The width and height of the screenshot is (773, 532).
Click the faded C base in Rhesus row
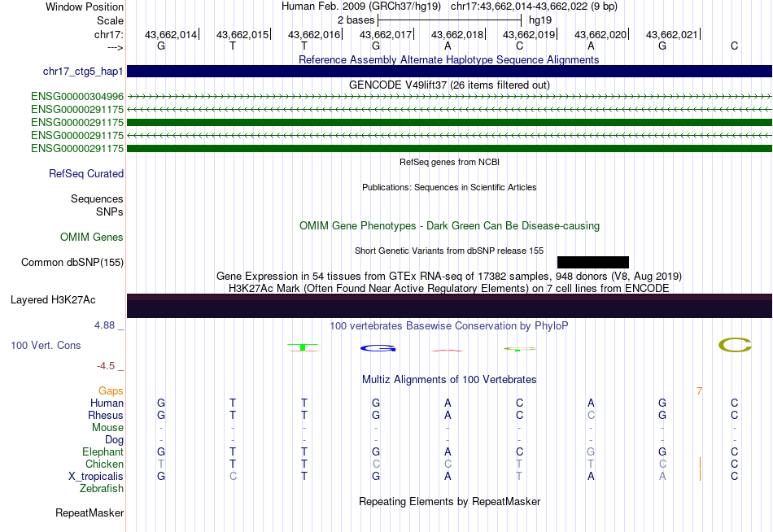pyautogui.click(x=591, y=415)
